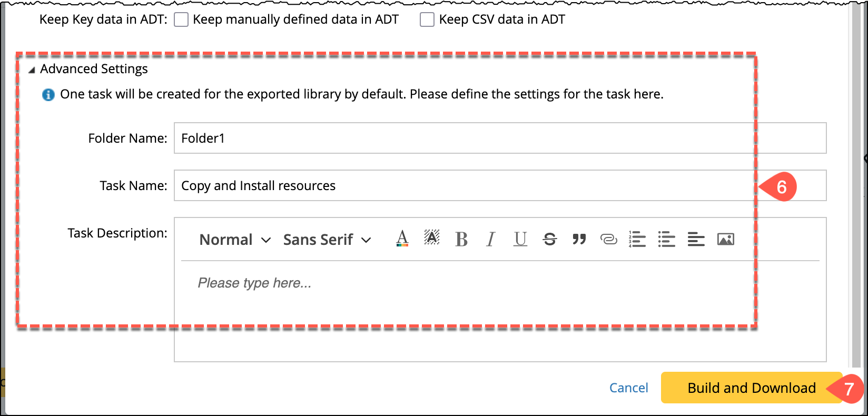
Task: Toggle bold formatting in Task Description
Action: click(x=461, y=240)
